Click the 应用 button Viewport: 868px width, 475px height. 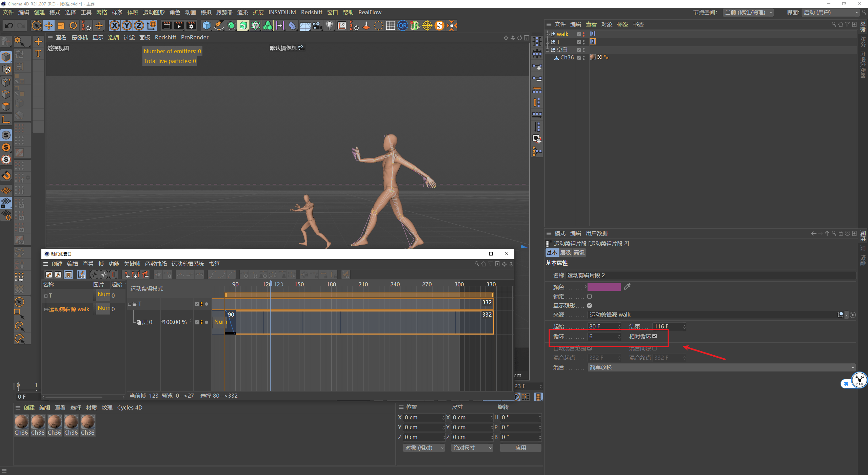(520, 448)
